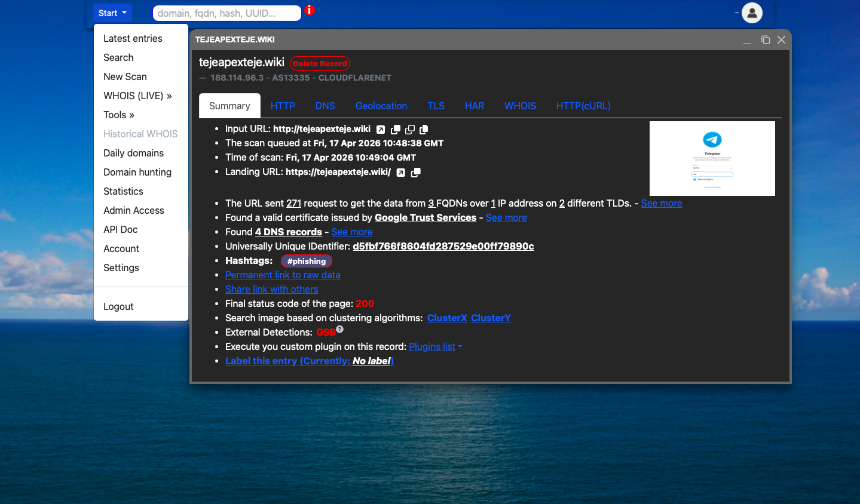Open the Plugins list dropdown
The image size is (860, 504).
(x=435, y=347)
